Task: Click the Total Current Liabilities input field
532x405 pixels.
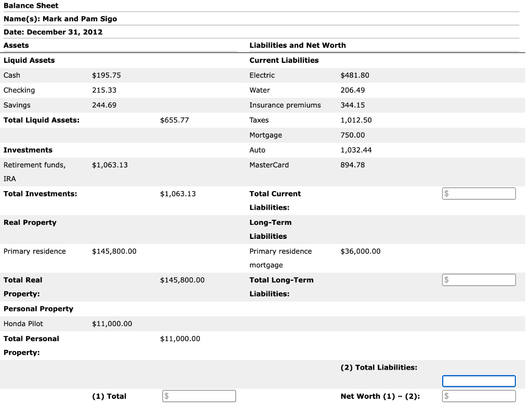Action: [x=478, y=193]
